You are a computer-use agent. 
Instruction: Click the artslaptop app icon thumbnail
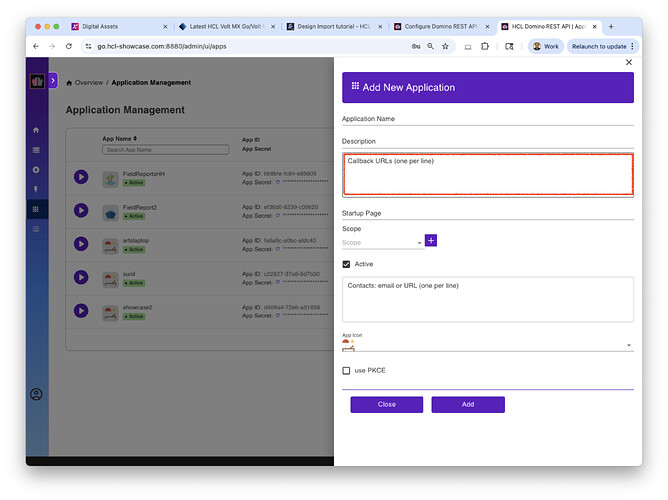110,246
